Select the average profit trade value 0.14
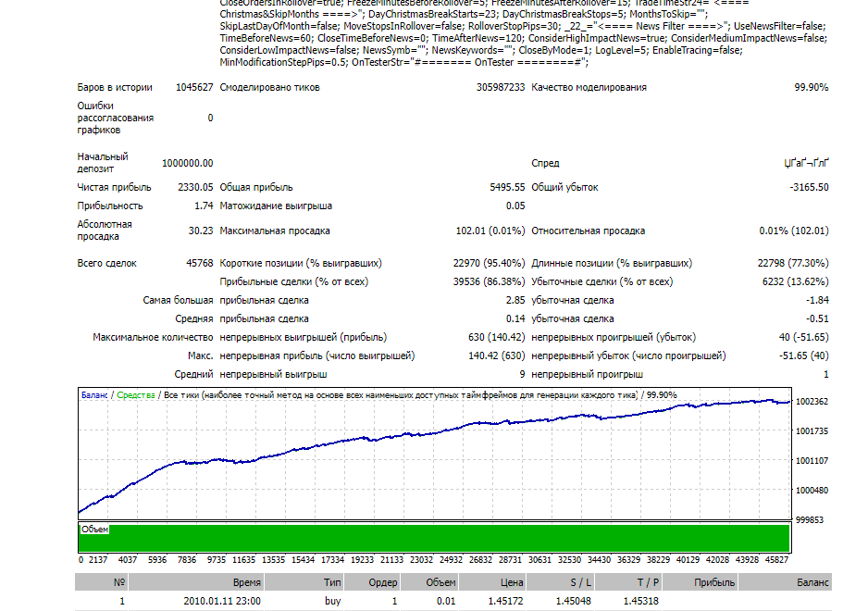This screenshot has width=868, height=611. [515, 318]
